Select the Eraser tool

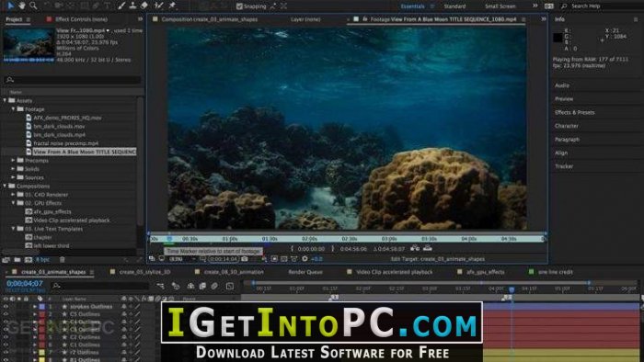(144, 6)
